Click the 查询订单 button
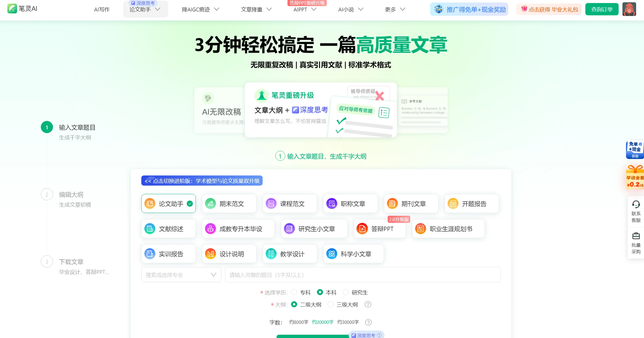644x338 pixels. tap(602, 9)
